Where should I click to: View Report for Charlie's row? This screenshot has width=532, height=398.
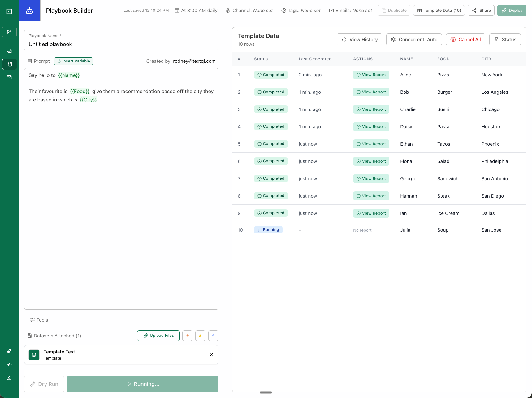point(371,109)
